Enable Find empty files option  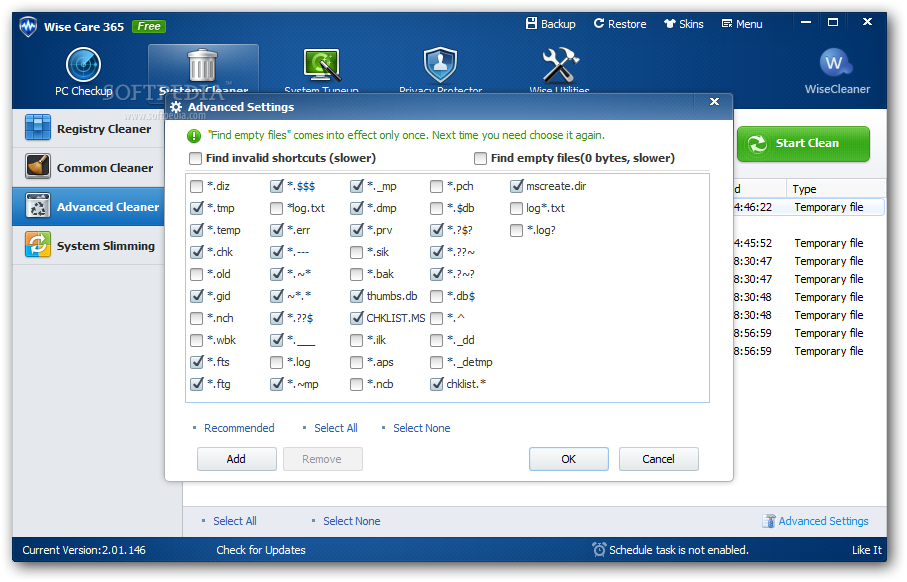[x=480, y=158]
